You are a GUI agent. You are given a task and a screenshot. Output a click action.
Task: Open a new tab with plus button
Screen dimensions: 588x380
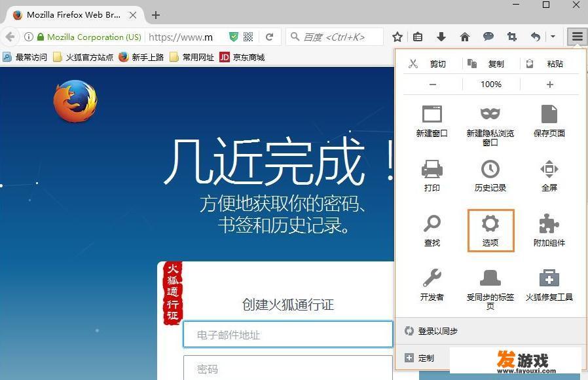156,15
